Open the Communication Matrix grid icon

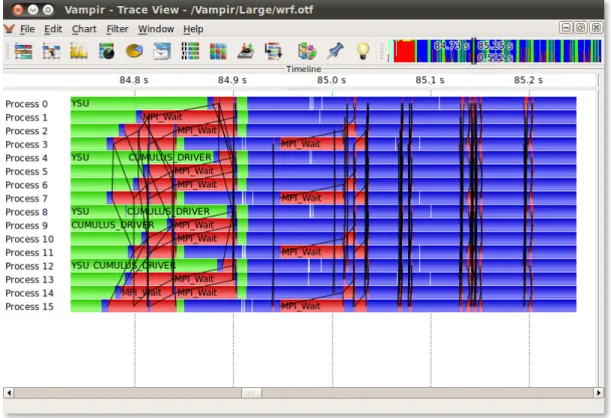point(218,51)
